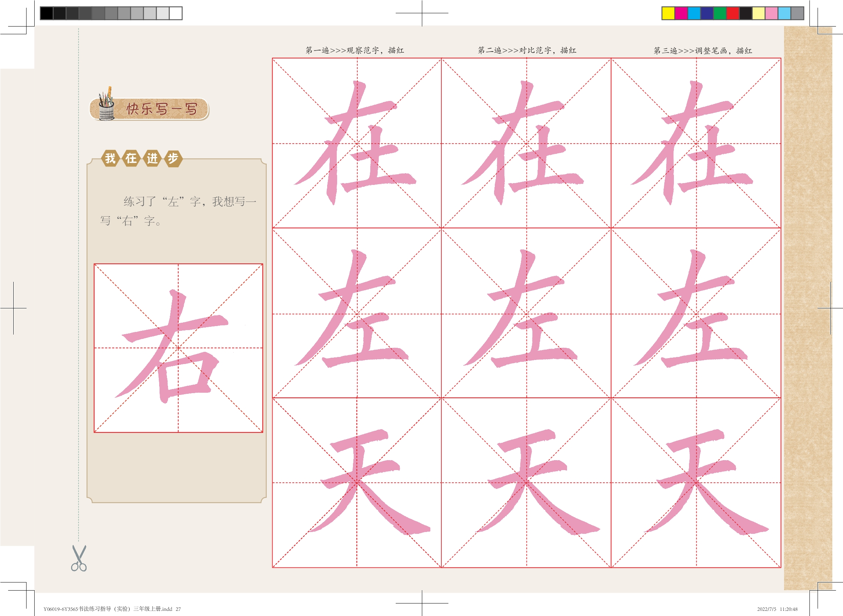Click the hexagon badge with 进
The image size is (843, 616).
coord(152,158)
